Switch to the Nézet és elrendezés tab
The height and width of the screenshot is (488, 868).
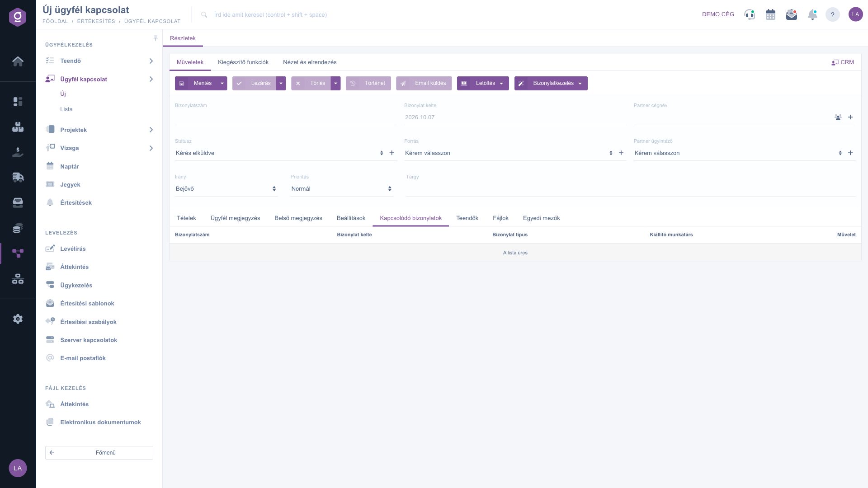310,62
